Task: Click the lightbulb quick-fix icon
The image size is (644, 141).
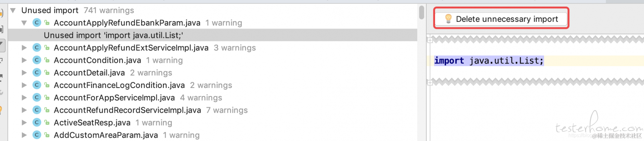Action: click(448, 19)
